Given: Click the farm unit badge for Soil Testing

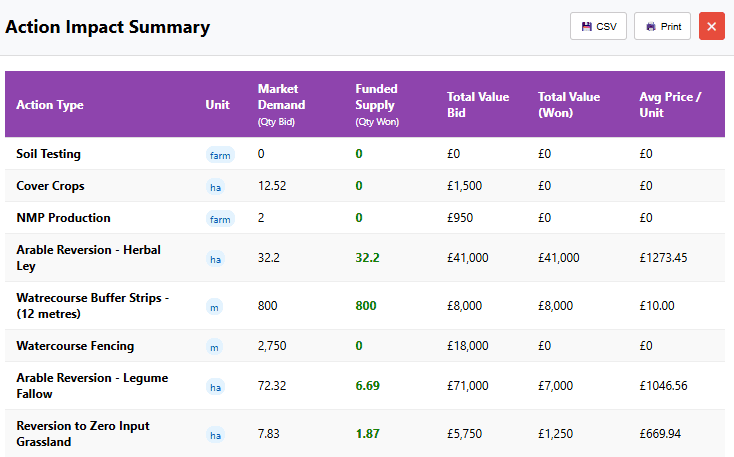Looking at the screenshot, I should (x=220, y=155).
